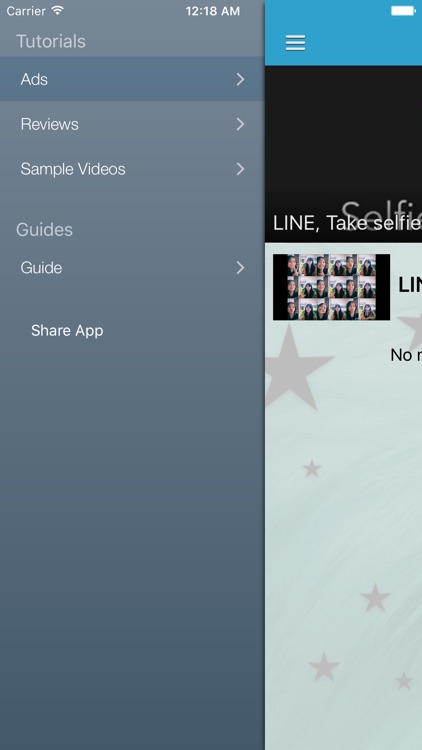Screen dimensions: 422x750
Task: Tap the 'LINE, Take selfie' banner title
Action: point(347,223)
